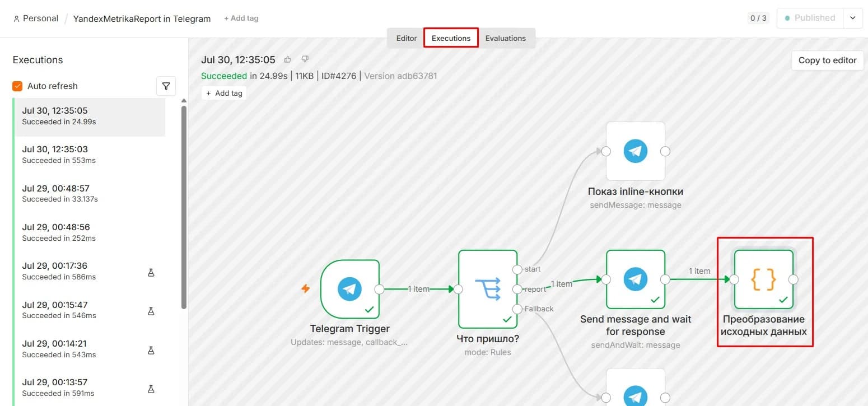Click '+ Add tag' beside the workflow name
The image size is (868, 406).
[241, 18]
